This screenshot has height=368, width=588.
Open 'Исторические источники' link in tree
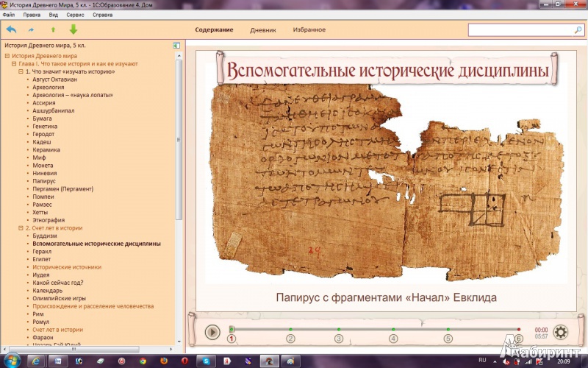67,267
